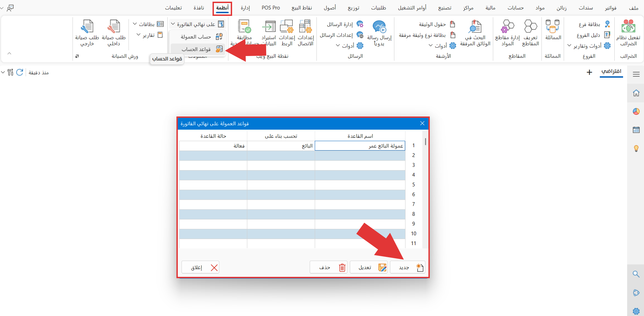Open استيراد البيانات tool
644x316 pixels.
(x=269, y=33)
